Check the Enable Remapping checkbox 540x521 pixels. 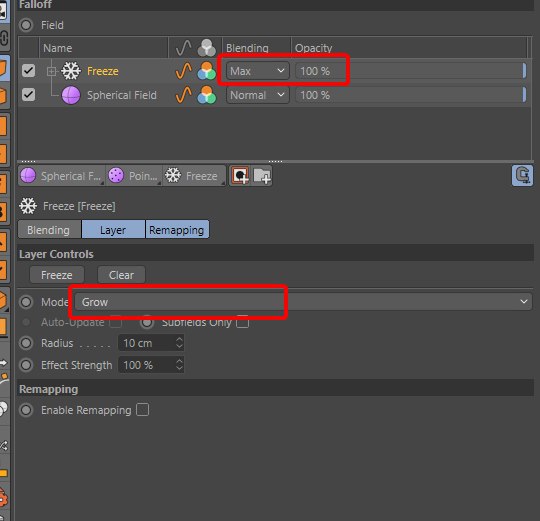click(x=142, y=410)
